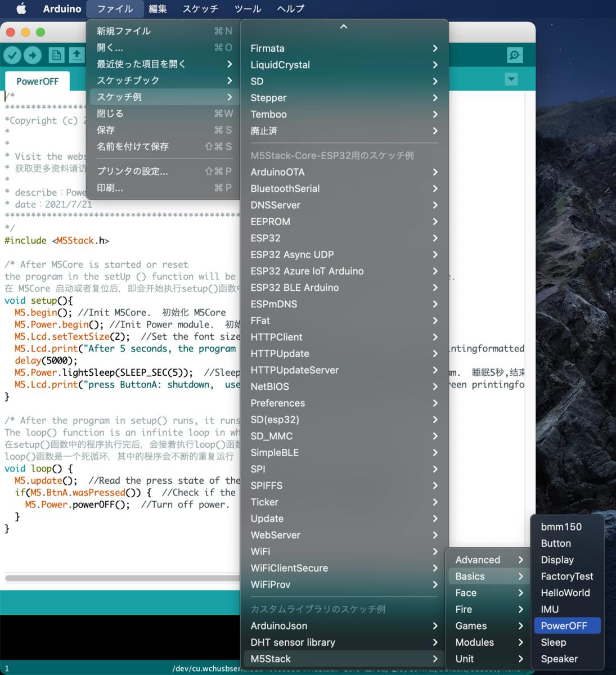
Task: Click the Open sketch toolbar icon
Action: click(x=77, y=55)
